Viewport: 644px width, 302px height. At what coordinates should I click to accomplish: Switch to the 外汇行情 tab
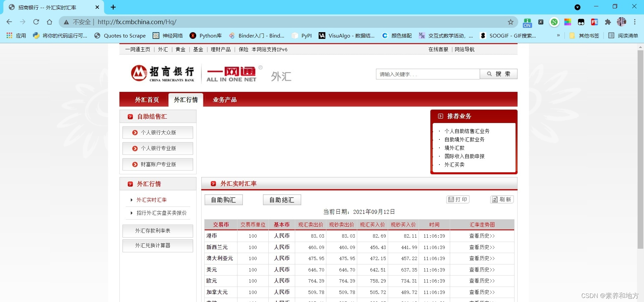point(186,100)
